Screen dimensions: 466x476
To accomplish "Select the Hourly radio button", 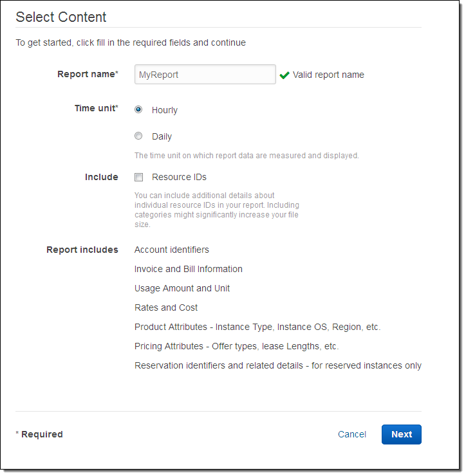I will 138,109.
